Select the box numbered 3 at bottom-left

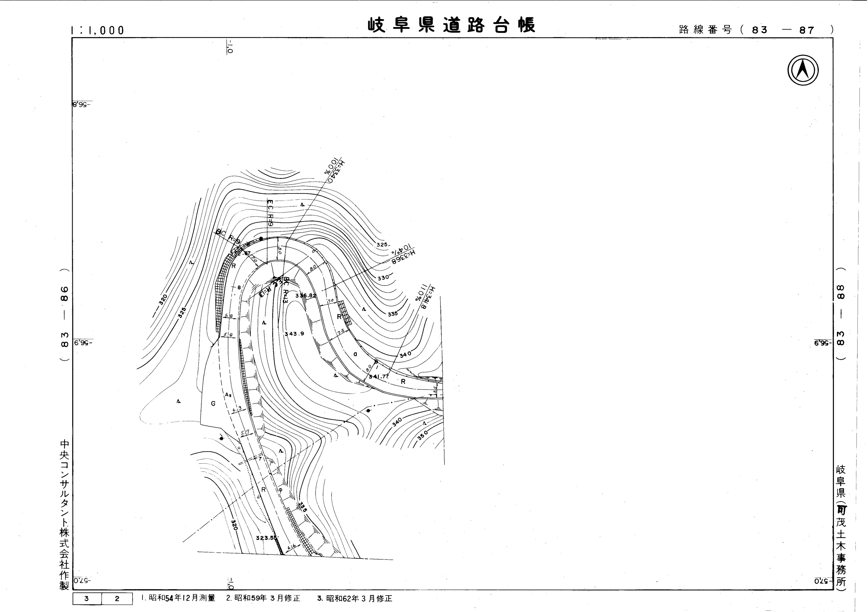[87, 599]
